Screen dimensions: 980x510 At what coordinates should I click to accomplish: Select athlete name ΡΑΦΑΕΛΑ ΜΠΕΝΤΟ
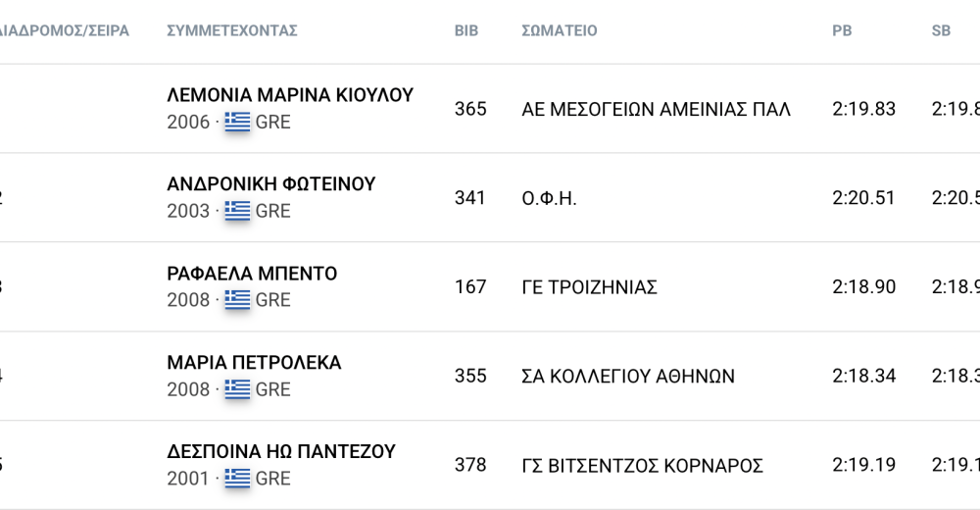[252, 274]
